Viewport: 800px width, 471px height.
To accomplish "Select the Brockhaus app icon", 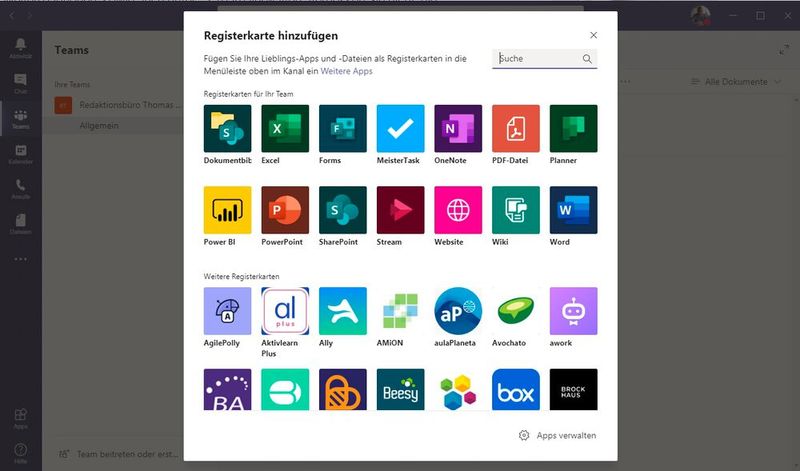I will (x=573, y=389).
